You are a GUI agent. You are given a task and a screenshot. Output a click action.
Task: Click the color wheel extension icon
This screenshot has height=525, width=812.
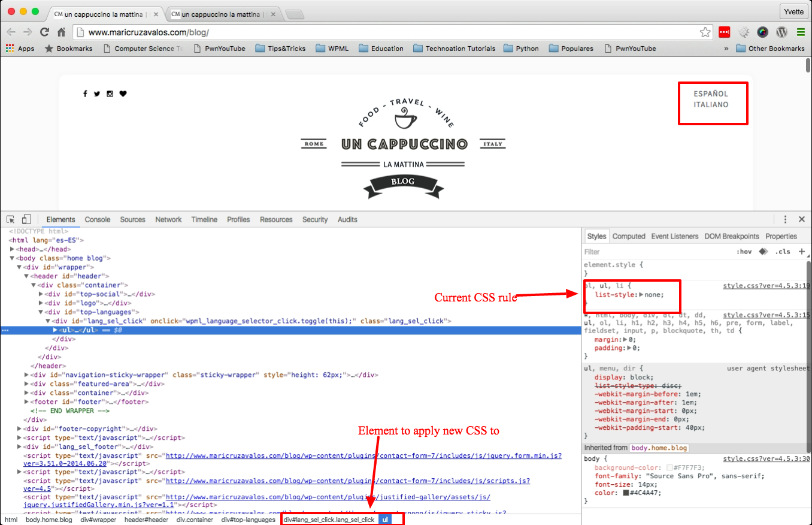[762, 32]
